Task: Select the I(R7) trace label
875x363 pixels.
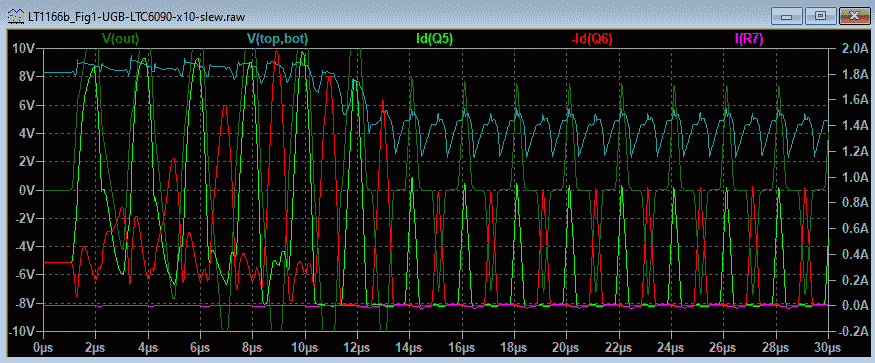Action: (749, 39)
